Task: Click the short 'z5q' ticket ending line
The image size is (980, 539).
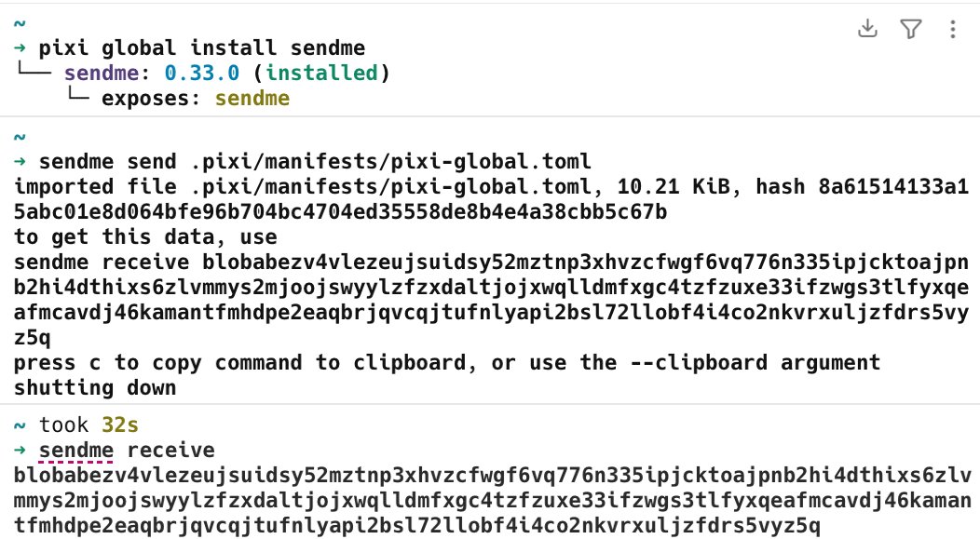Action: [33, 338]
